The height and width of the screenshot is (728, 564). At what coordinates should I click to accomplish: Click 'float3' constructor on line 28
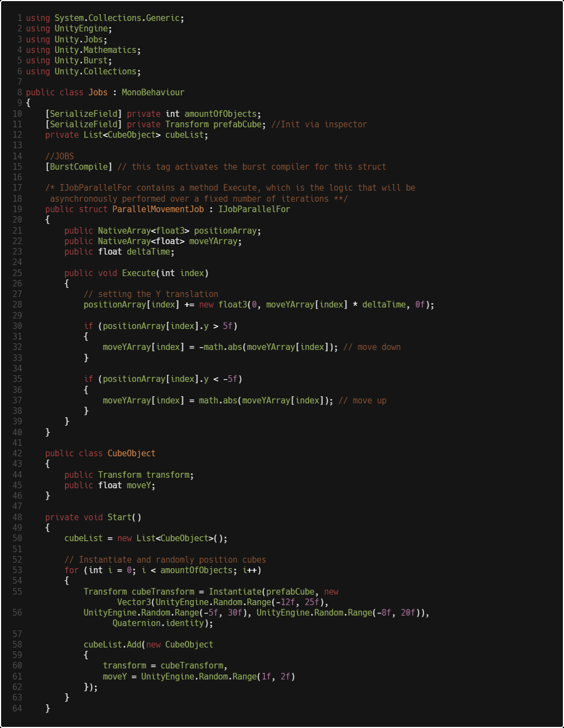(x=232, y=305)
